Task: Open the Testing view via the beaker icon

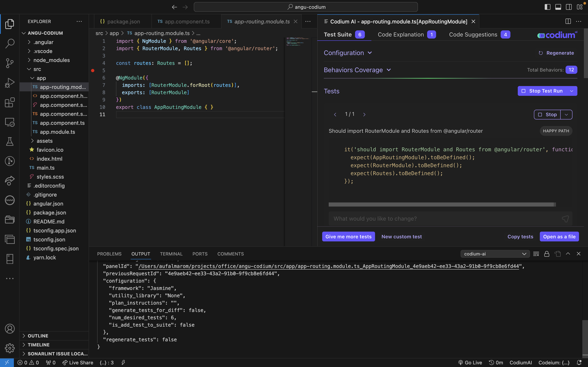Action: tap(10, 141)
